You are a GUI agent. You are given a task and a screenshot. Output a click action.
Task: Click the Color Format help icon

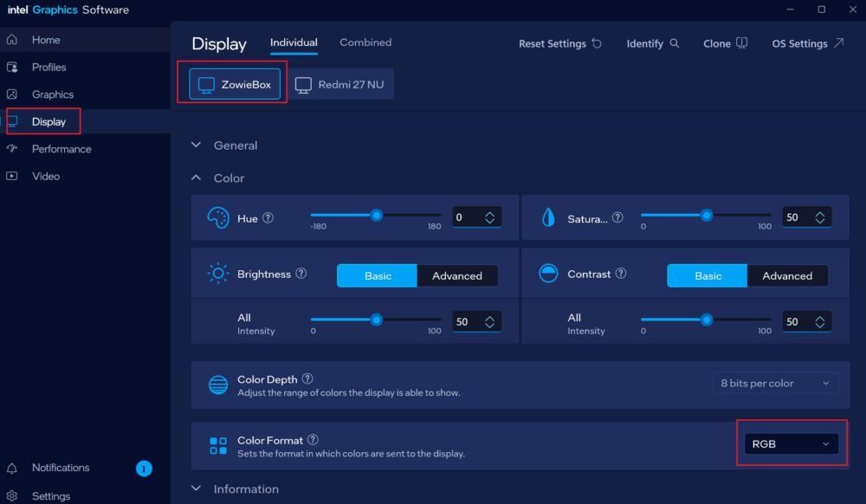[x=313, y=440]
